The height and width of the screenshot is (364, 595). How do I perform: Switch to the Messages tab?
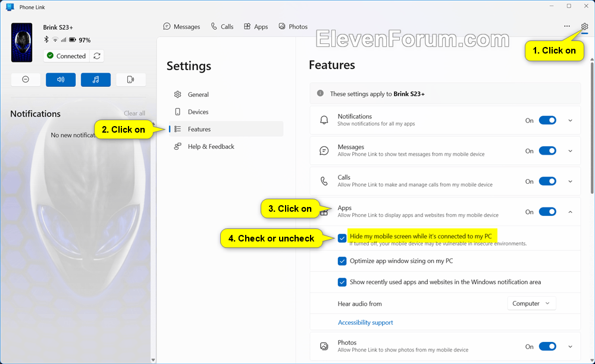181,27
